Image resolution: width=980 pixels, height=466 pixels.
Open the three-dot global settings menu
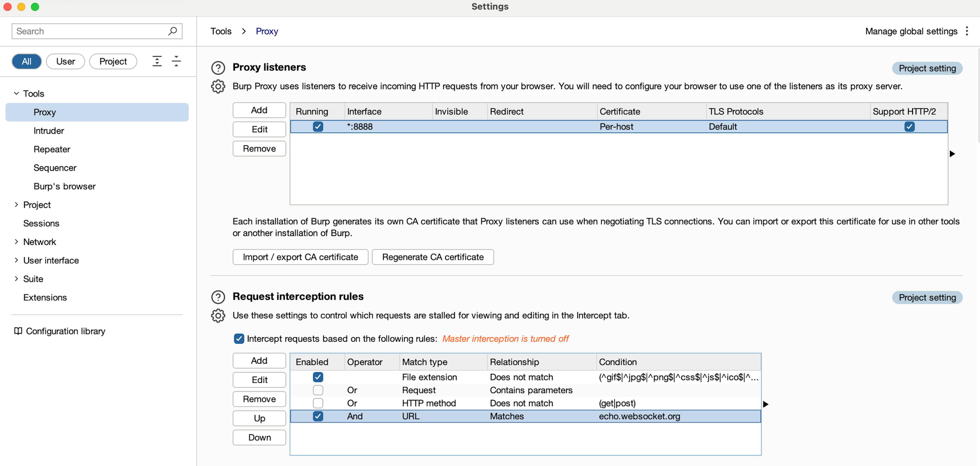(x=967, y=31)
